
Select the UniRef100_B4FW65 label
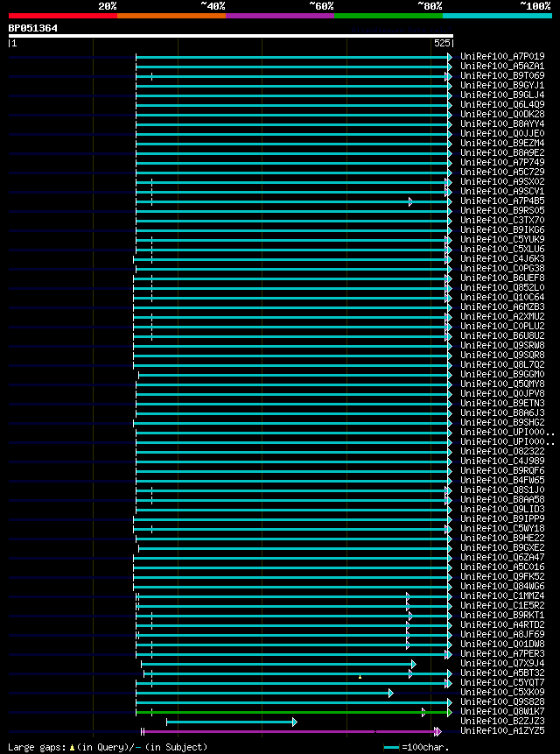(x=502, y=480)
